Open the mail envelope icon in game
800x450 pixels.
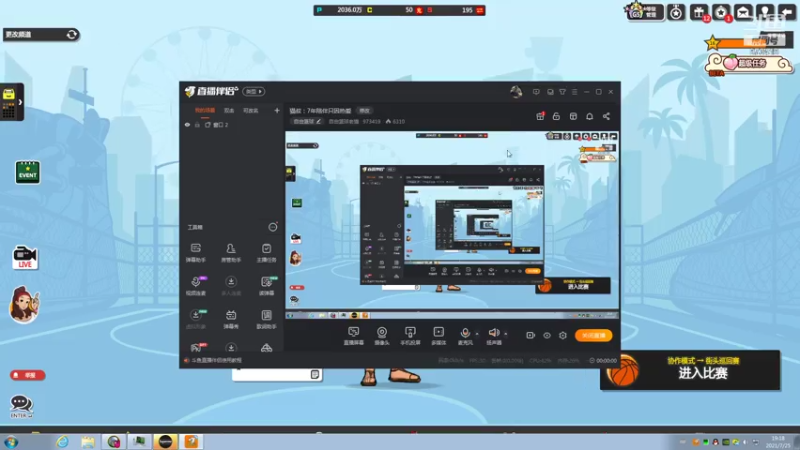coord(743,12)
